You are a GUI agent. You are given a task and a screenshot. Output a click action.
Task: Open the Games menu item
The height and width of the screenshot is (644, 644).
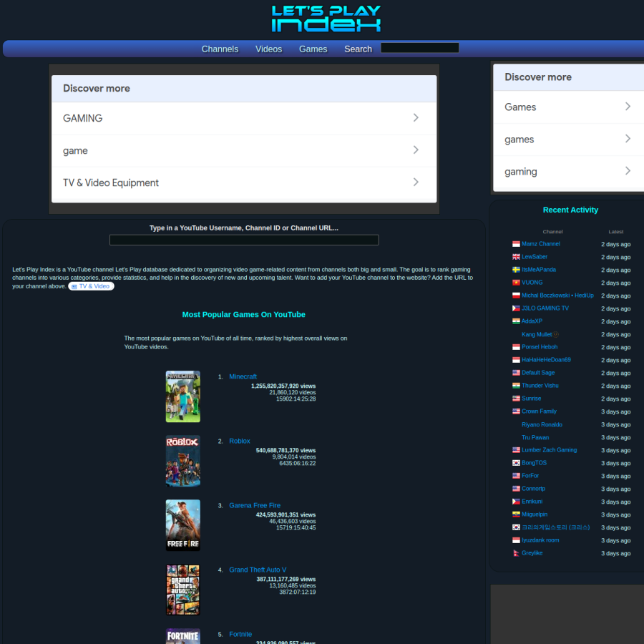[313, 49]
